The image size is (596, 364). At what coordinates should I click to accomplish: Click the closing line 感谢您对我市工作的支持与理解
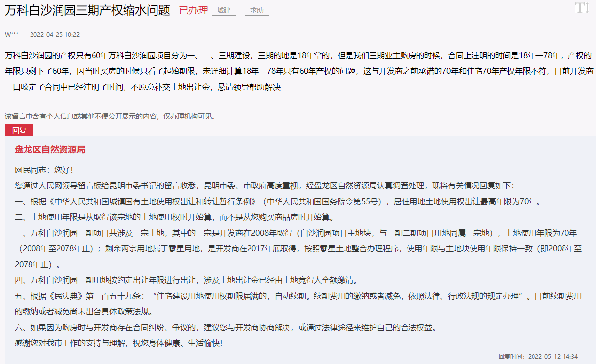click(119, 343)
